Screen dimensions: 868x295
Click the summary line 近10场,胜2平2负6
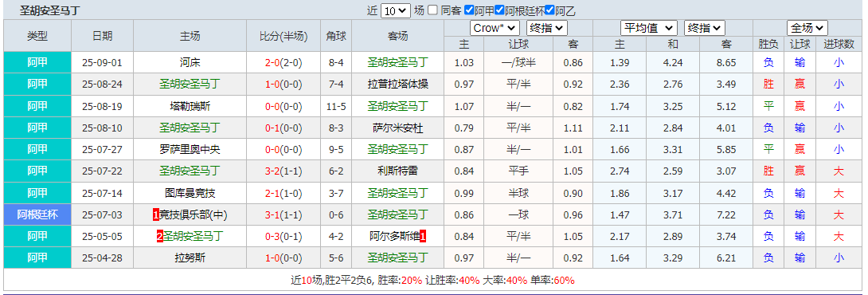tap(332, 280)
